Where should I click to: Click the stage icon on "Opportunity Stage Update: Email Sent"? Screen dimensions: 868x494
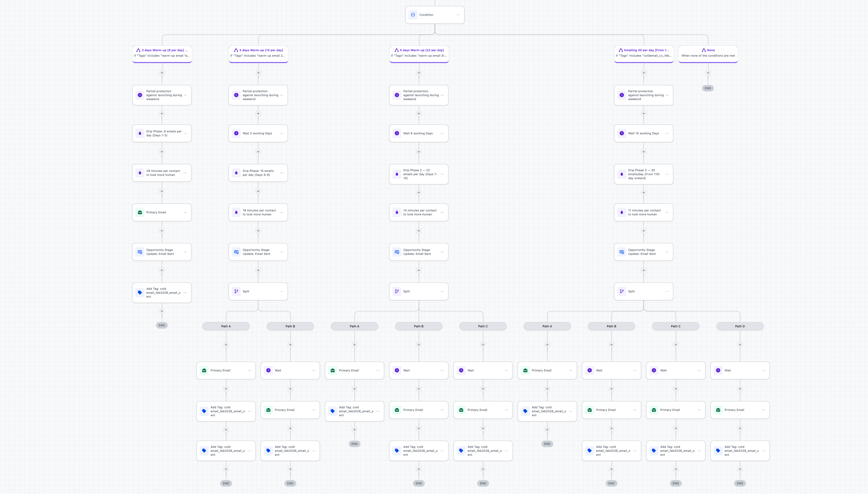pyautogui.click(x=140, y=252)
